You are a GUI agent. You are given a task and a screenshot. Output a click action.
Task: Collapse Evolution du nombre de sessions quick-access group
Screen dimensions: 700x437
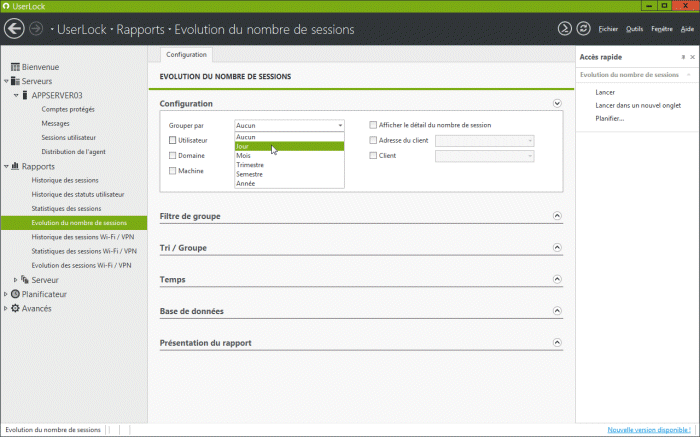click(x=689, y=75)
